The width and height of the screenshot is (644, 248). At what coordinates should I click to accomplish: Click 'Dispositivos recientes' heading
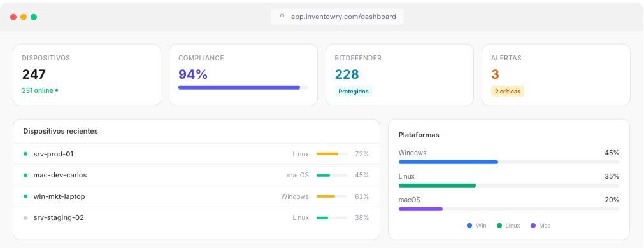(61, 131)
